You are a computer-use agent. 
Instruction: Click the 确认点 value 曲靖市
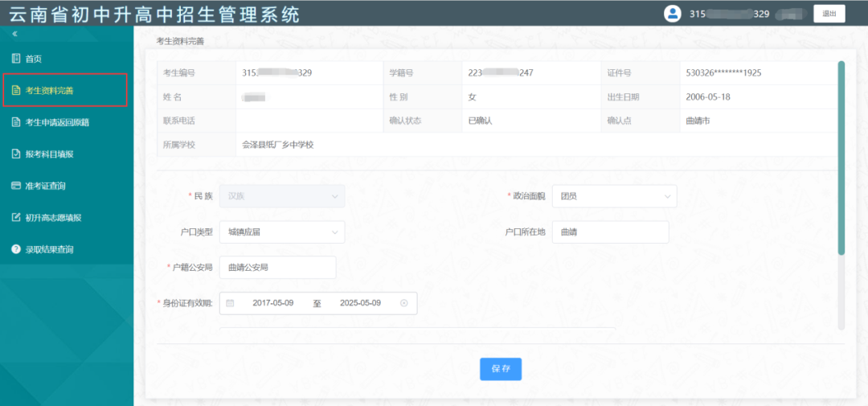pos(698,121)
